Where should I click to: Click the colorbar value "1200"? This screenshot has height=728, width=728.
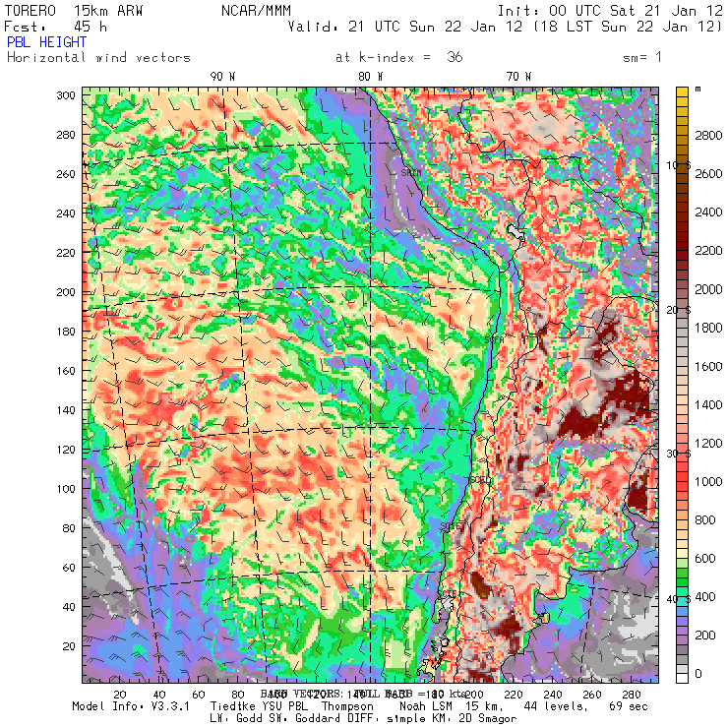tap(708, 444)
